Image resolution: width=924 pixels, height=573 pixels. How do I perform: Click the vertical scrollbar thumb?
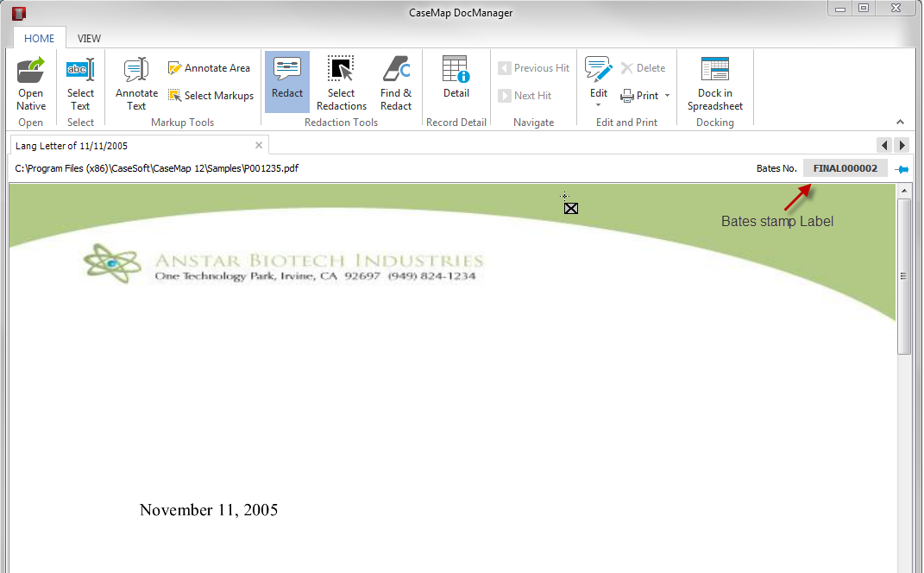pyautogui.click(x=903, y=276)
